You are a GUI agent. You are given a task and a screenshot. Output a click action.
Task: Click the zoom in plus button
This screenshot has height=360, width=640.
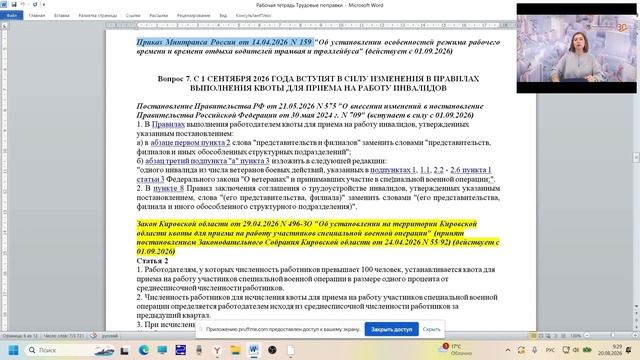636,336
